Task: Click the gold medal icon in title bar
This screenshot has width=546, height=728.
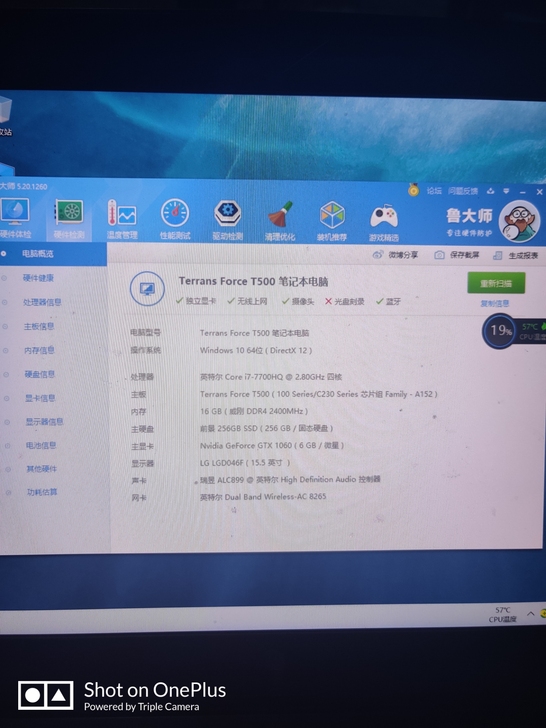Action: 413,189
